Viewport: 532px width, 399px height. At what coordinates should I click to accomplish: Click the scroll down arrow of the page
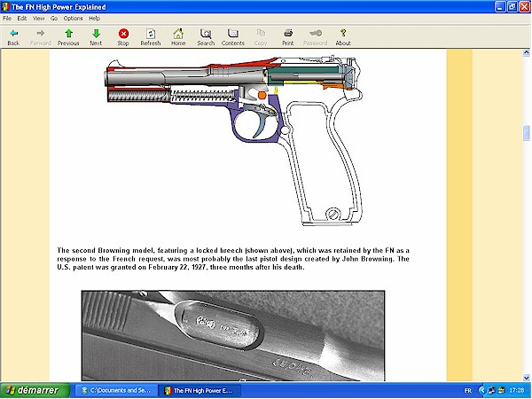[x=526, y=378]
